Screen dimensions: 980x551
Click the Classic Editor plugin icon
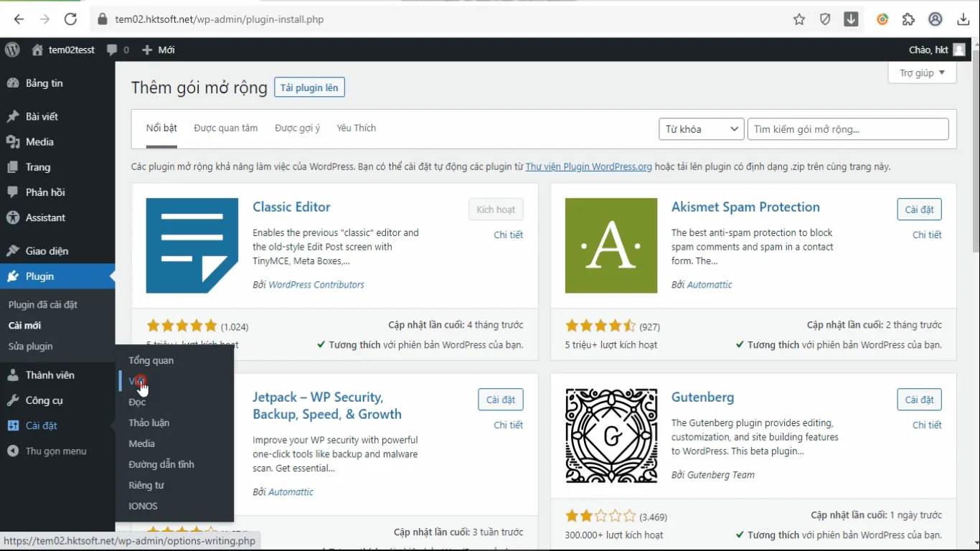pyautogui.click(x=192, y=245)
